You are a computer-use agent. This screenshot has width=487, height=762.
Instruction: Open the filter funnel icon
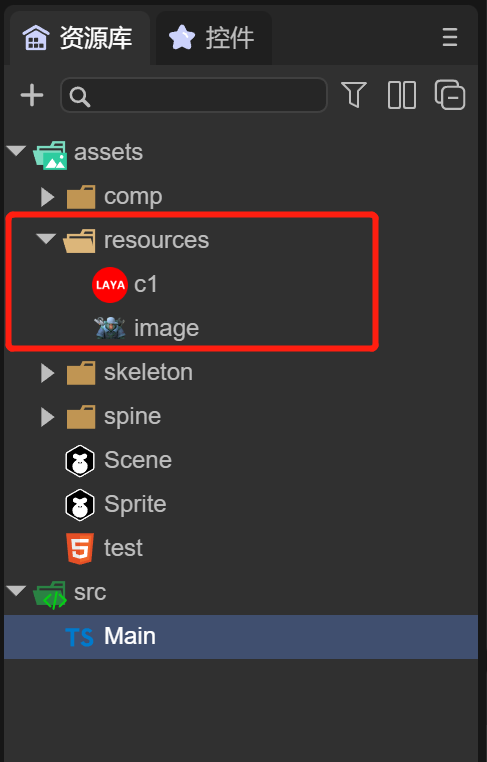tap(353, 94)
